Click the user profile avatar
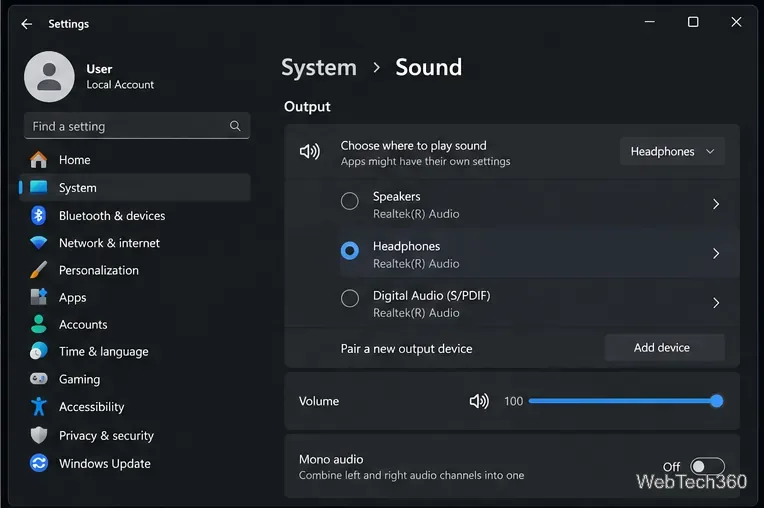Image resolution: width=764 pixels, height=508 pixels. tap(49, 76)
